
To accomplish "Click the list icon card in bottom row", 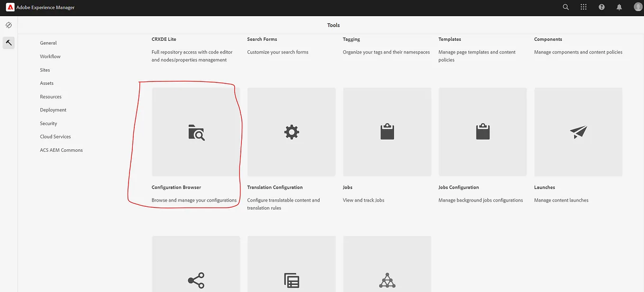I will tap(291, 280).
